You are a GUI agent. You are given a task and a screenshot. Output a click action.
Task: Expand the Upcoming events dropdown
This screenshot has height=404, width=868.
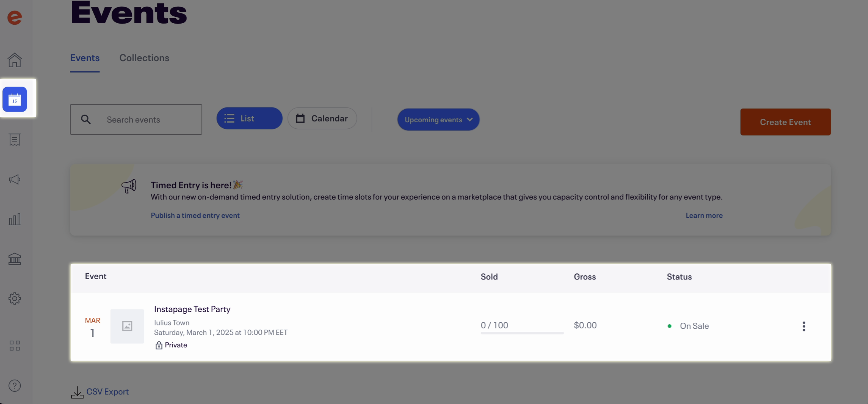[x=438, y=120]
